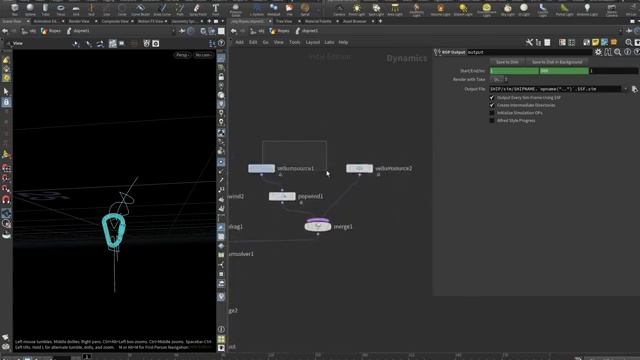The image size is (640, 360).
Task: Create a Tube from the shelf
Action: click(x=45, y=9)
